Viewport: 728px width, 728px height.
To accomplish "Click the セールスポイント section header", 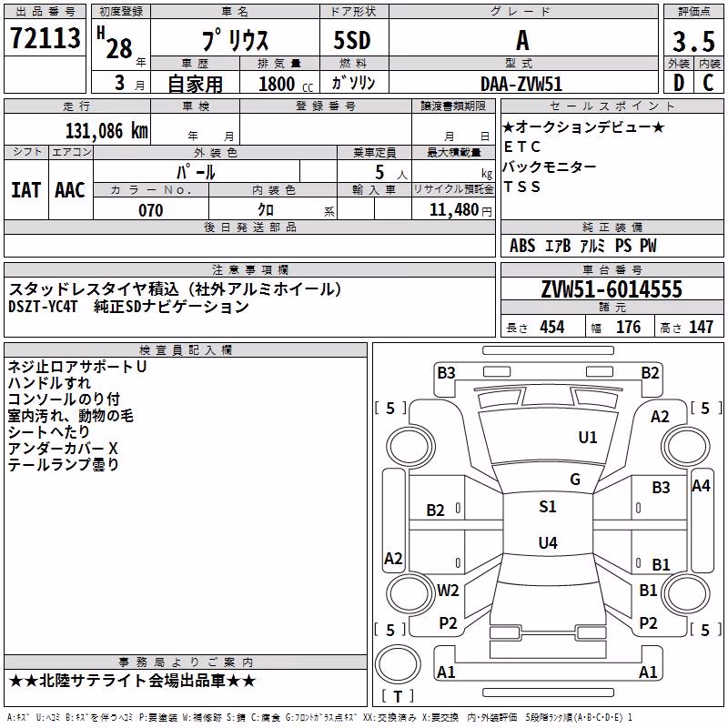I will 612,106.
